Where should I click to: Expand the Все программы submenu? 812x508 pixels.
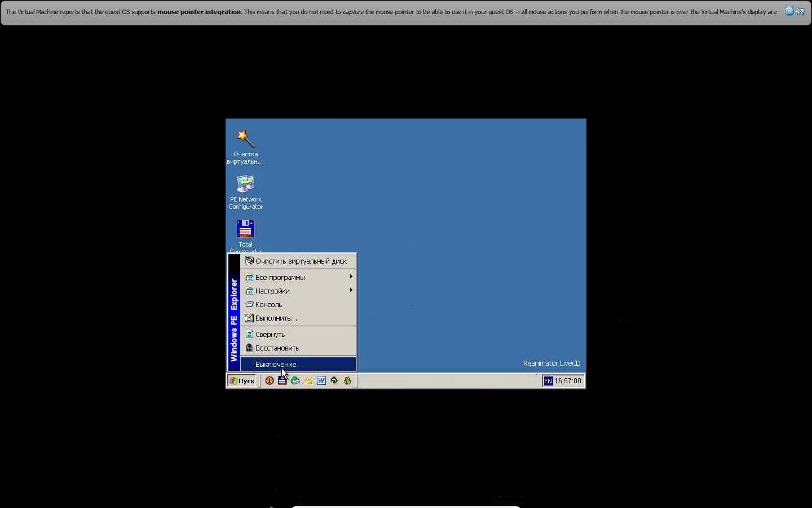tap(298, 277)
